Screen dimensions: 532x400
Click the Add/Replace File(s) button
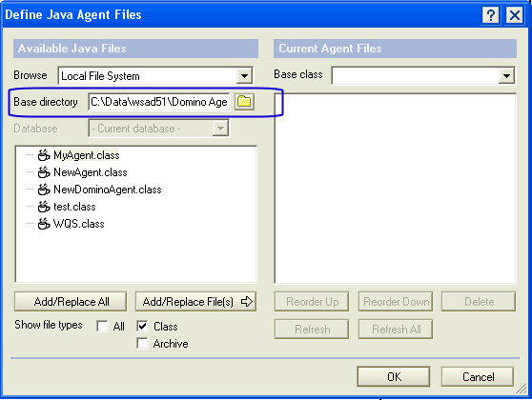coord(196,301)
